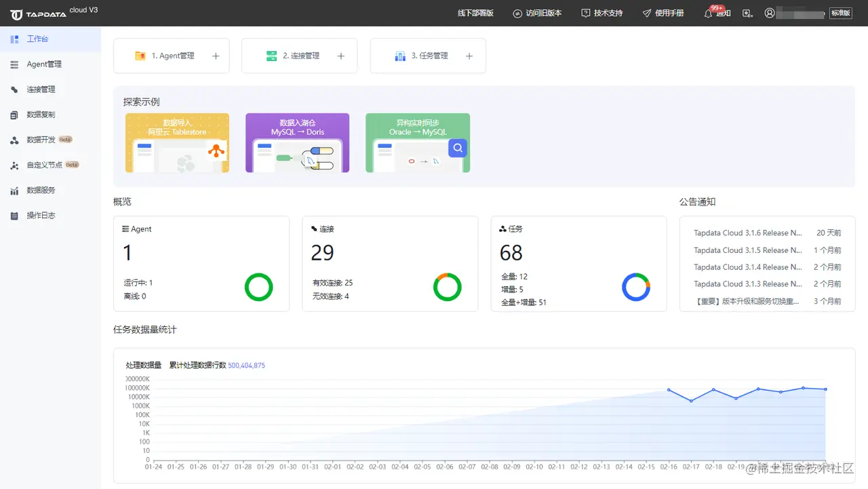Click the 操作日志 log icon in sidebar
This screenshot has height=489, width=868.
click(14, 216)
